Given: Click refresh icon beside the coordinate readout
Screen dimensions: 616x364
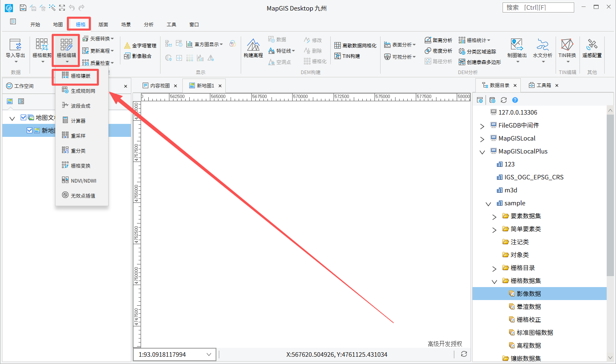Looking at the screenshot, I should (x=464, y=354).
